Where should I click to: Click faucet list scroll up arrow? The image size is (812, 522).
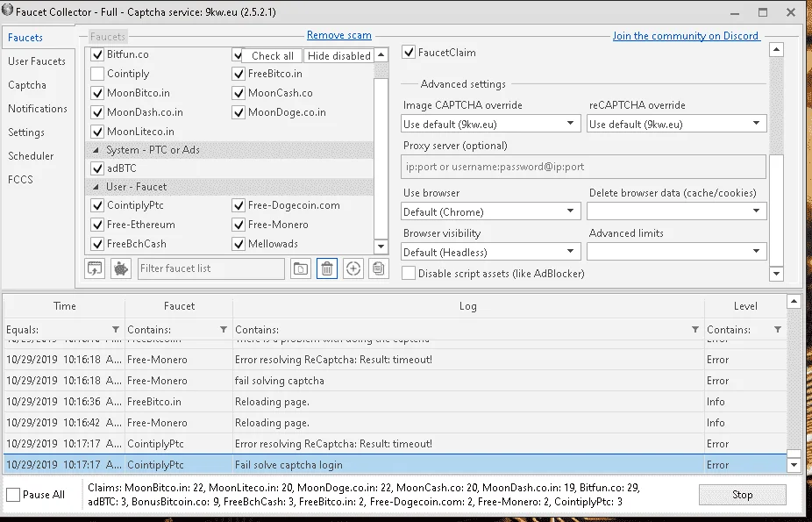(381, 55)
